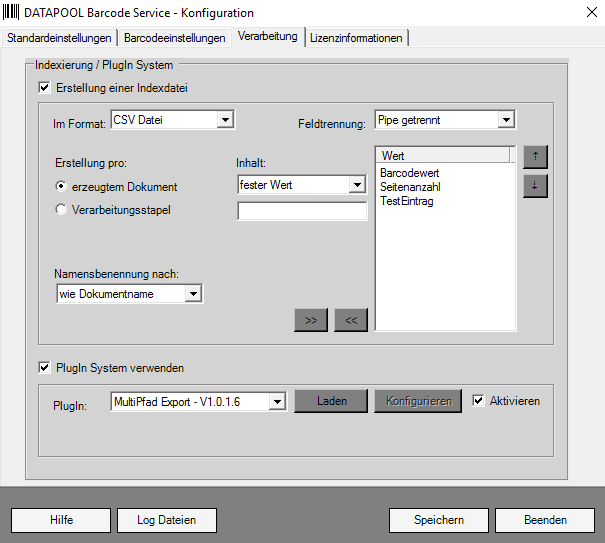Screen dimensions: 605x543
Task: Open the Inhalt fester Wert dropdown
Action: pyautogui.click(x=358, y=185)
